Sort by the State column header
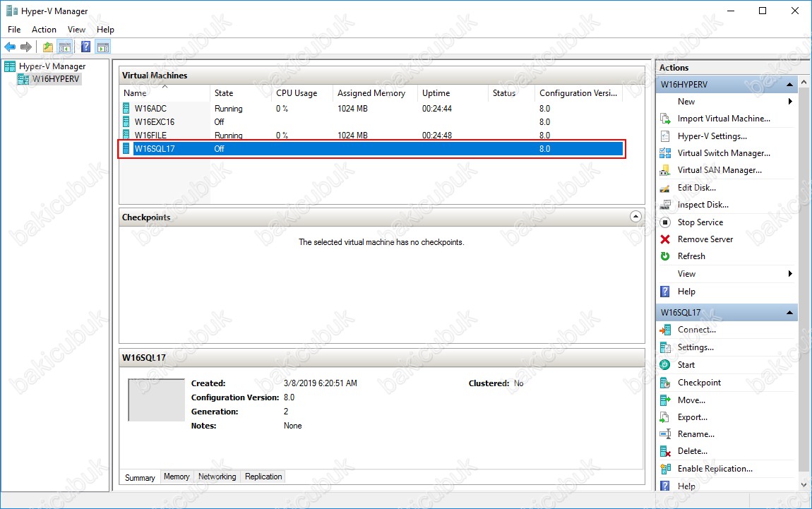 pyautogui.click(x=241, y=93)
